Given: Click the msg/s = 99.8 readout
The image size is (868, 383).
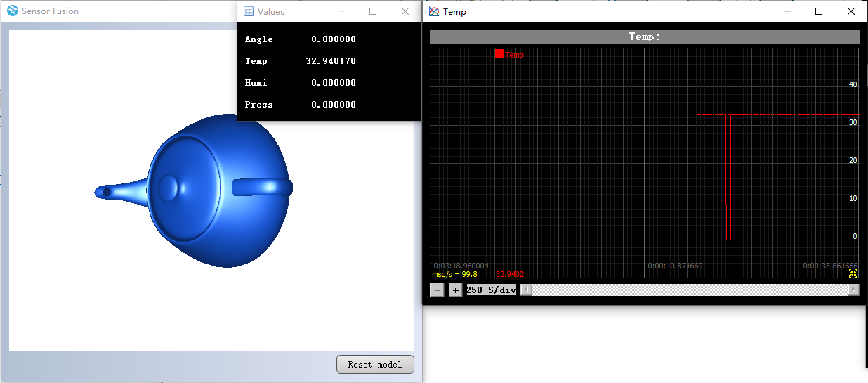Looking at the screenshot, I should pyautogui.click(x=454, y=274).
